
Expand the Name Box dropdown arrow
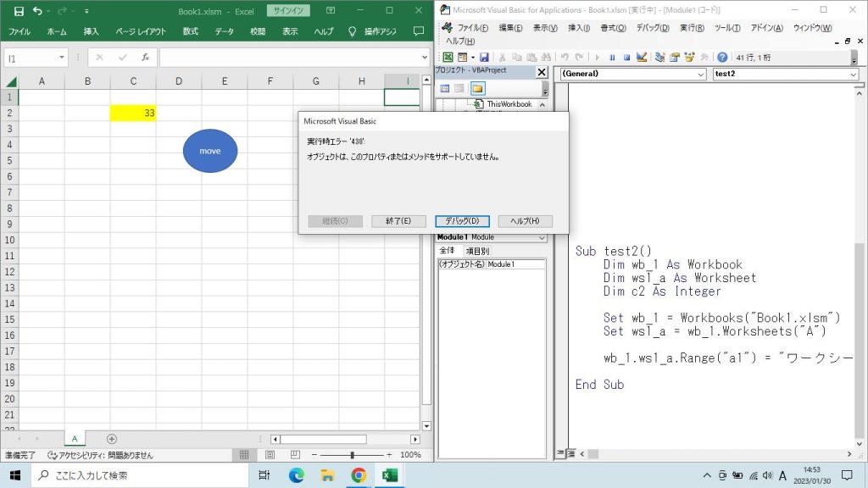tap(62, 58)
